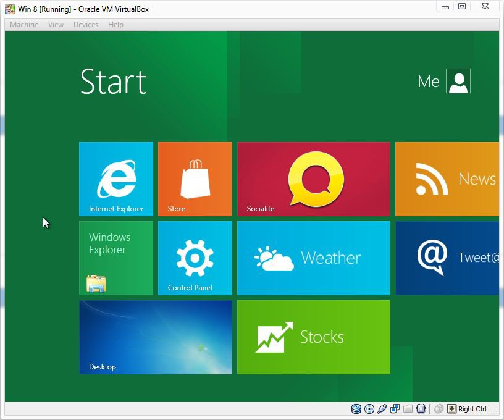Open the Help menu
504x420 pixels.
pos(115,25)
